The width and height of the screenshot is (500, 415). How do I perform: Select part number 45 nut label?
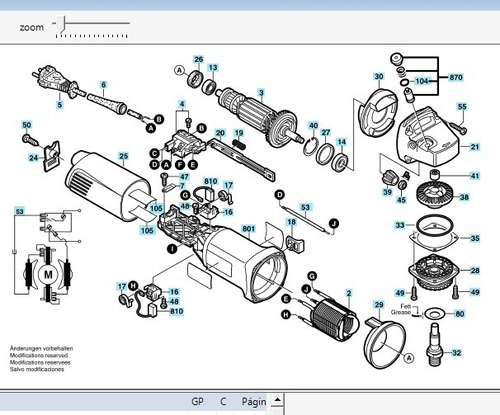(x=401, y=200)
